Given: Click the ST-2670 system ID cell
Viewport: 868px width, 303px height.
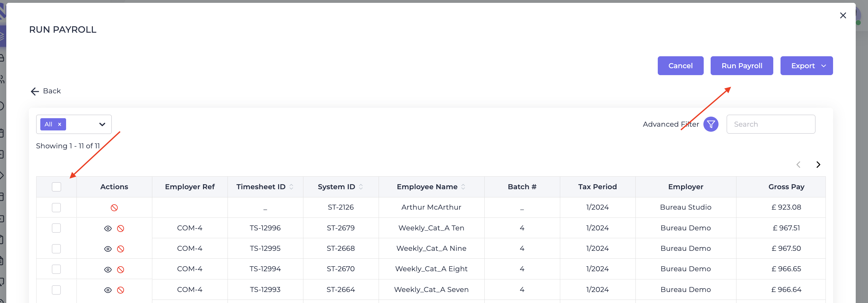Looking at the screenshot, I should tap(341, 269).
